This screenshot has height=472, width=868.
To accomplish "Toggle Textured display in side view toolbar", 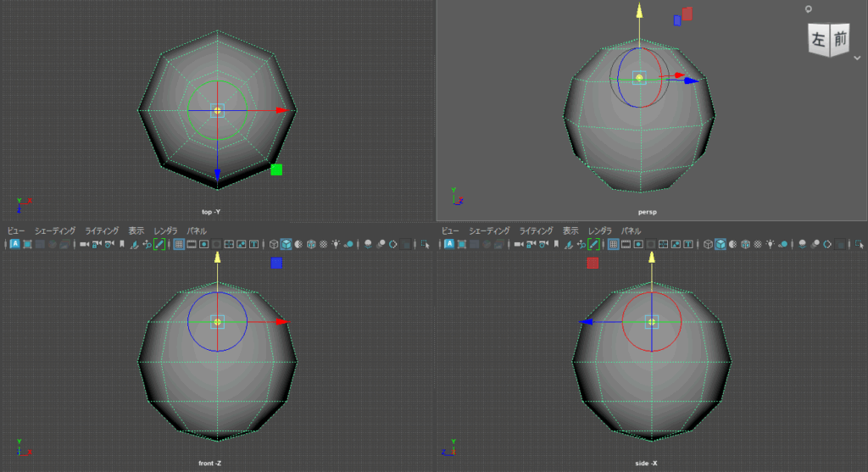I will coord(747,244).
